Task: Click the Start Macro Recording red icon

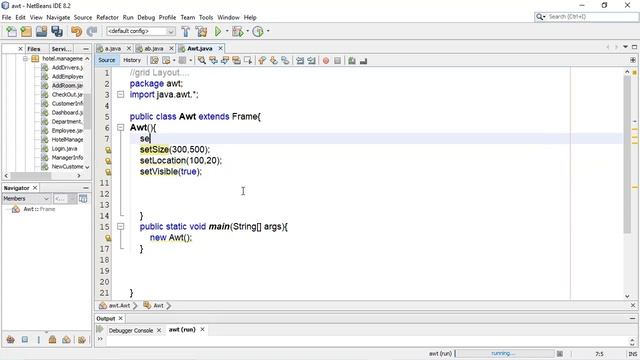Action: click(x=326, y=61)
